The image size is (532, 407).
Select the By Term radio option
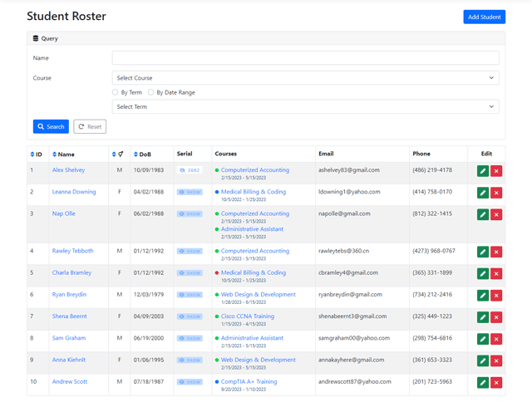point(115,92)
